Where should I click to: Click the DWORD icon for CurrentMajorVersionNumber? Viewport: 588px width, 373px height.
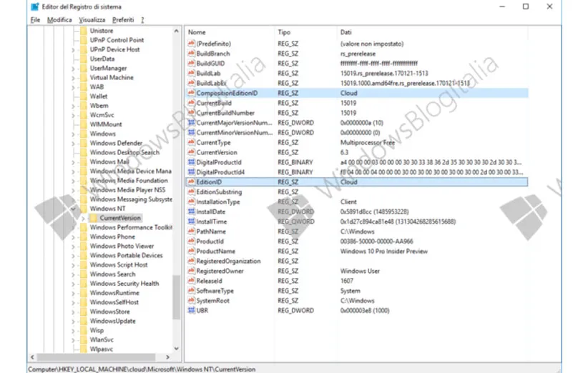point(191,123)
